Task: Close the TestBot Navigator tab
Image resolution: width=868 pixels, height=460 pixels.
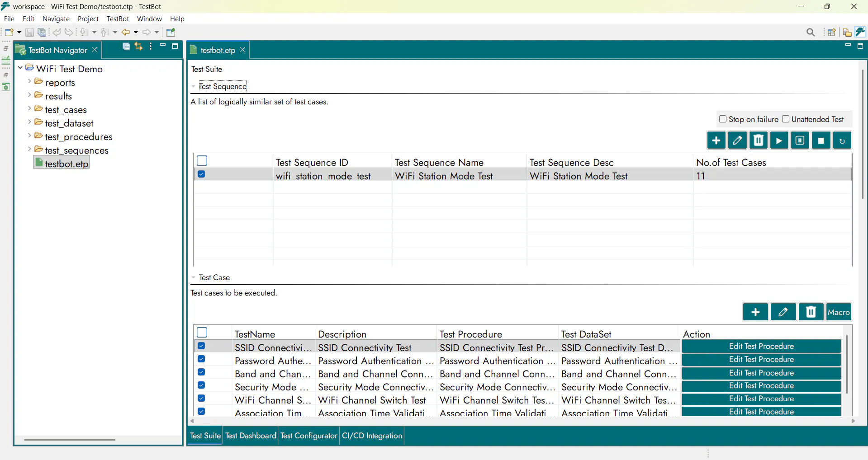Action: [x=95, y=50]
